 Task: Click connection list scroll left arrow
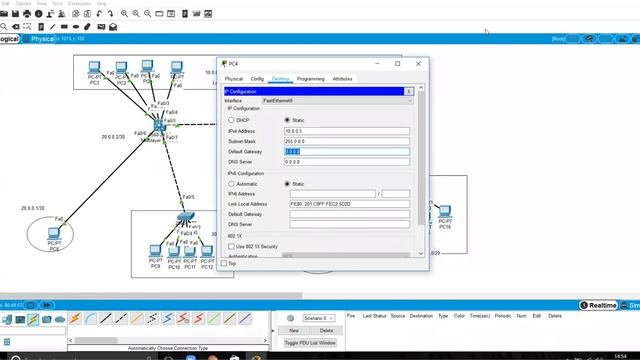click(71, 340)
